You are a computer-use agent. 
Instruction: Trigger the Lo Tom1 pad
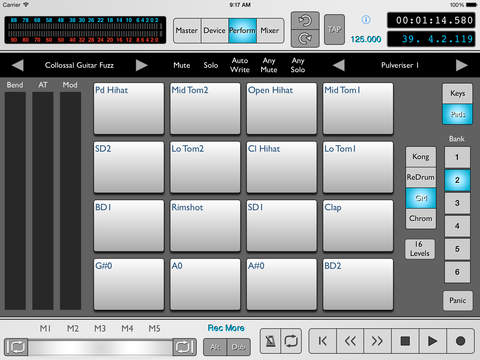click(358, 167)
